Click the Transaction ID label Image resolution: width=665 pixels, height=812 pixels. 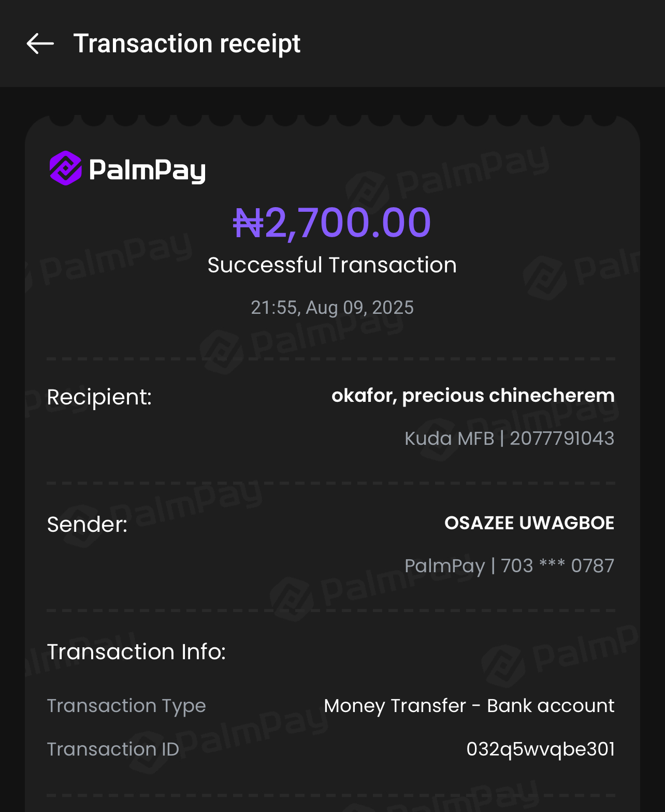coord(113,749)
